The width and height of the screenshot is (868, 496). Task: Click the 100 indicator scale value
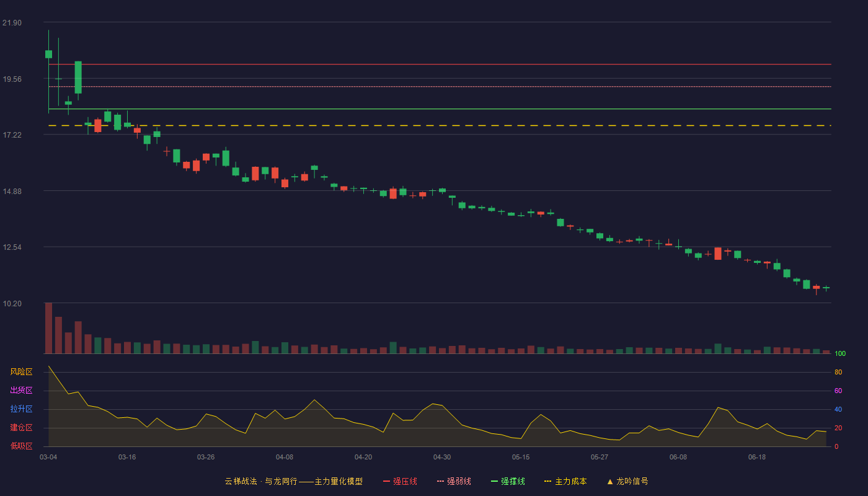(x=840, y=354)
